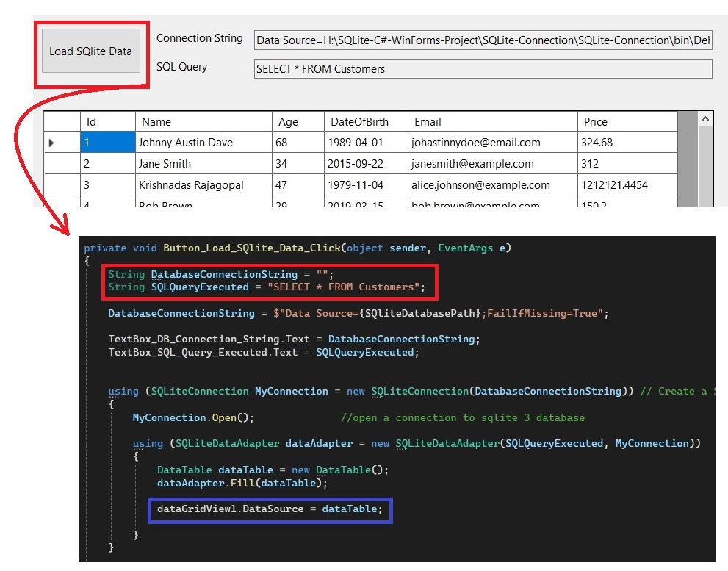Viewport: 728px width, 571px height.
Task: Click the FailIfMissing=True connection string text
Action: 541,314
